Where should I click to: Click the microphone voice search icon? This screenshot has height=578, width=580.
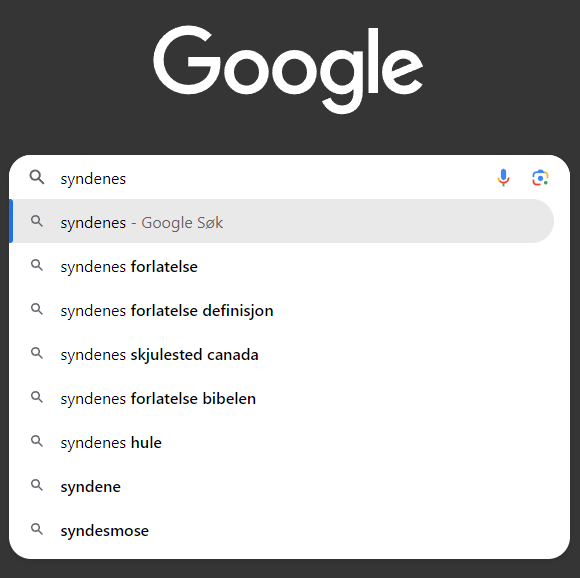tap(503, 178)
